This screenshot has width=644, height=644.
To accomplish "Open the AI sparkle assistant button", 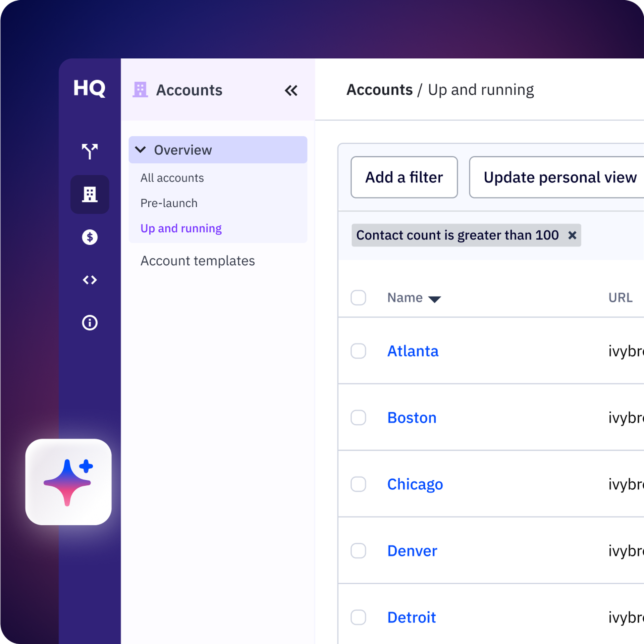I will [x=68, y=482].
